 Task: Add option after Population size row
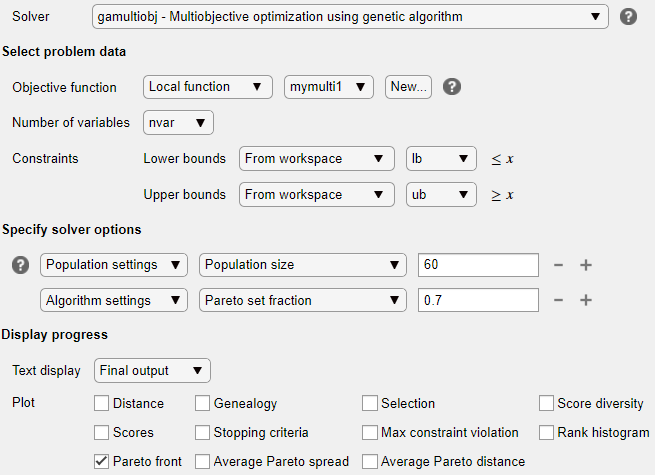pyautogui.click(x=587, y=265)
